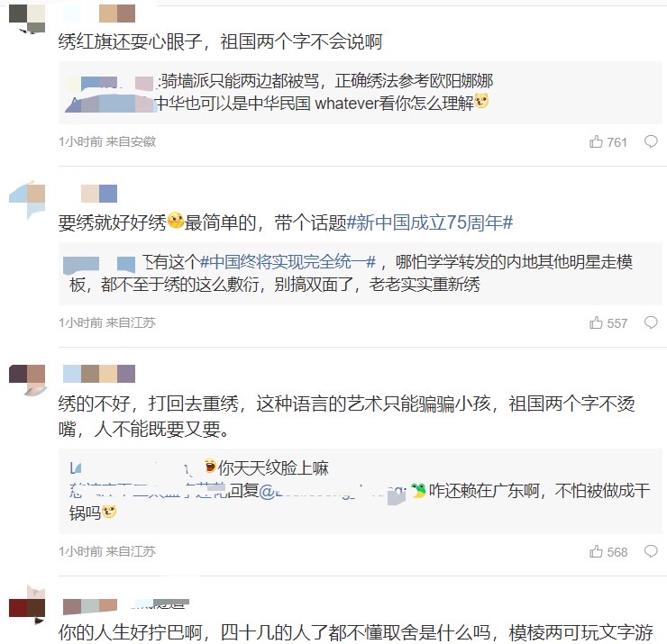The image size is (667, 644).
Task: Open the third commenter's blurred username
Action: click(x=98, y=374)
